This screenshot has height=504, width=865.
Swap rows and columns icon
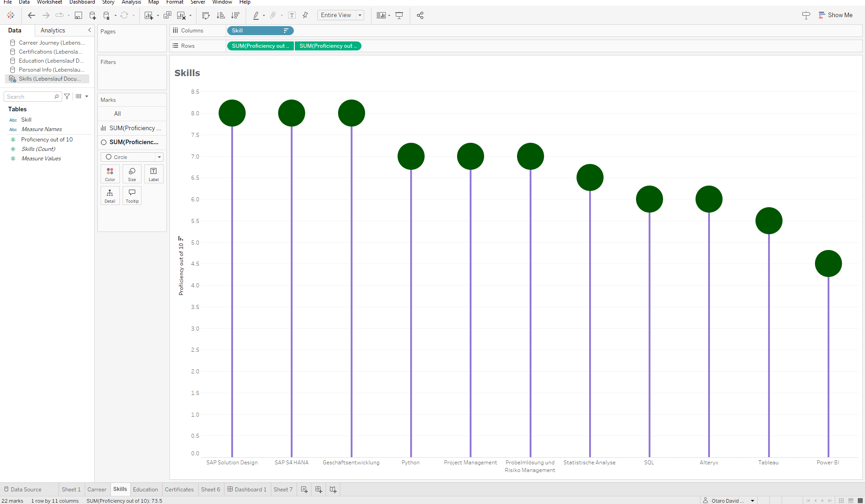point(206,15)
